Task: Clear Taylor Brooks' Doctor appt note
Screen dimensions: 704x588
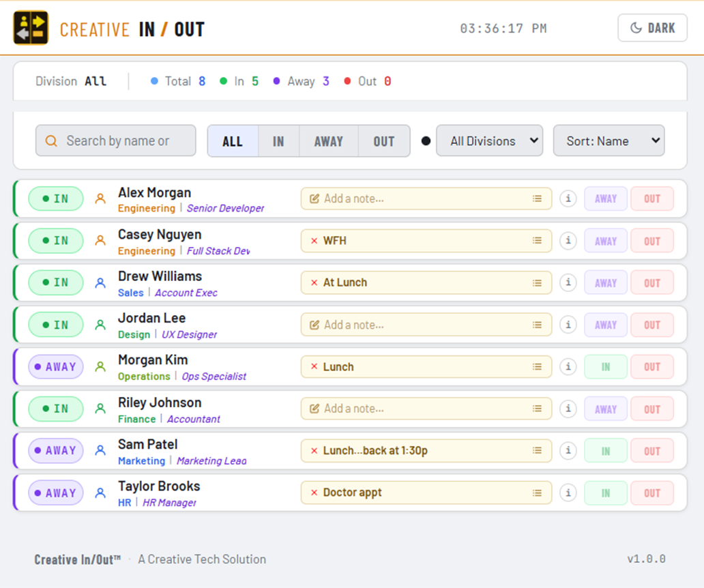Action: [314, 493]
